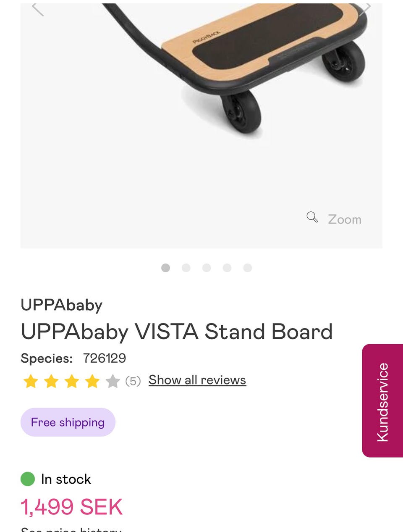This screenshot has width=403, height=532.
Task: Click the previous image arrow
Action: 38,8
